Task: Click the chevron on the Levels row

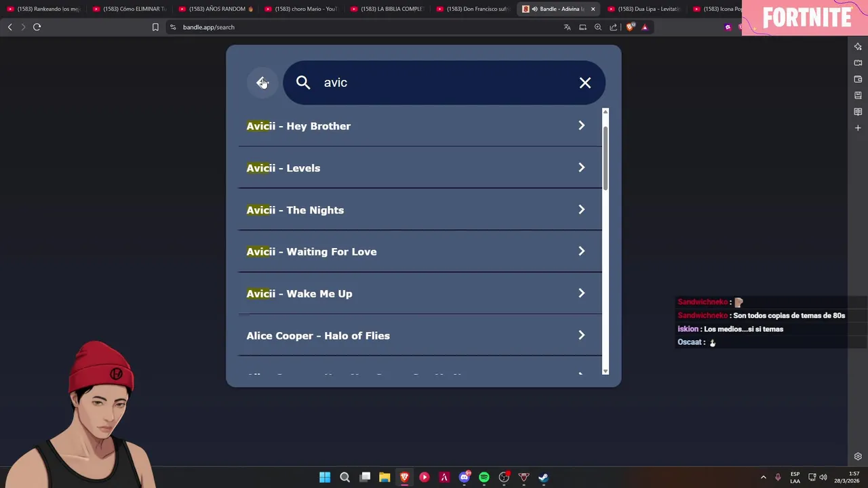Action: point(581,167)
